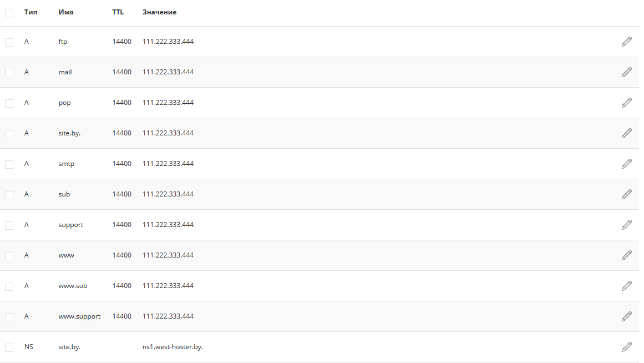This screenshot has width=644, height=363.
Task: Edit the pop A record
Action: [626, 103]
